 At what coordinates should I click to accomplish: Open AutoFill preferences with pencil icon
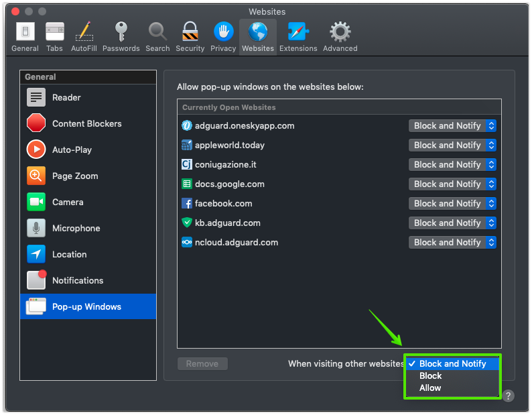click(x=84, y=36)
